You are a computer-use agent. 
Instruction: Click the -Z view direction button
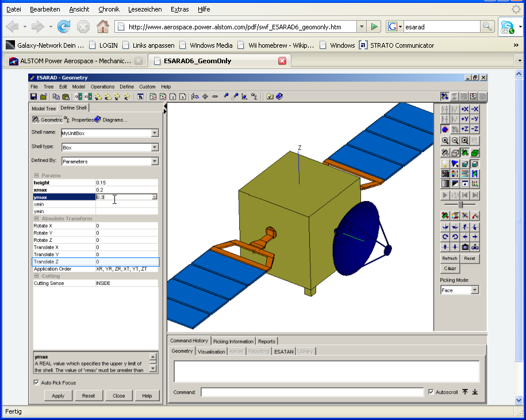click(475, 129)
